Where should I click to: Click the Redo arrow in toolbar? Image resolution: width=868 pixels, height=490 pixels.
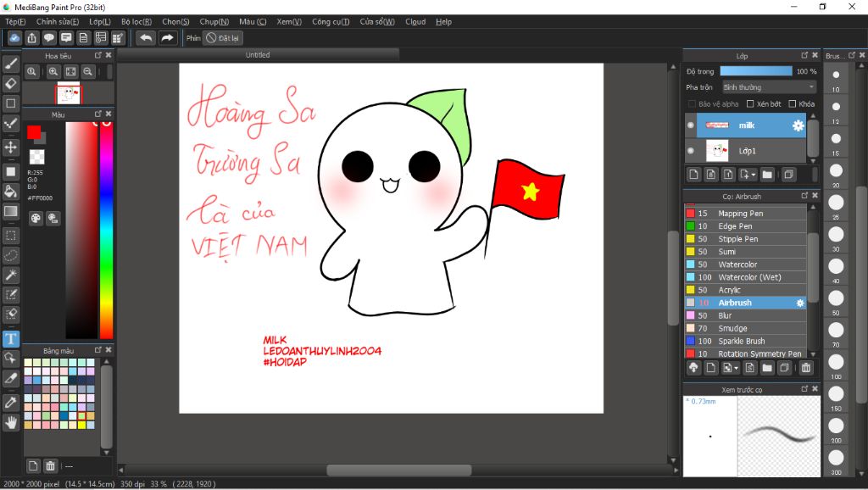point(167,37)
